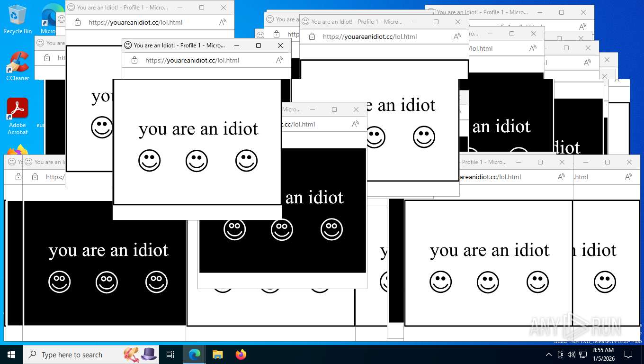Show hidden tray icons chevron

(x=549, y=355)
